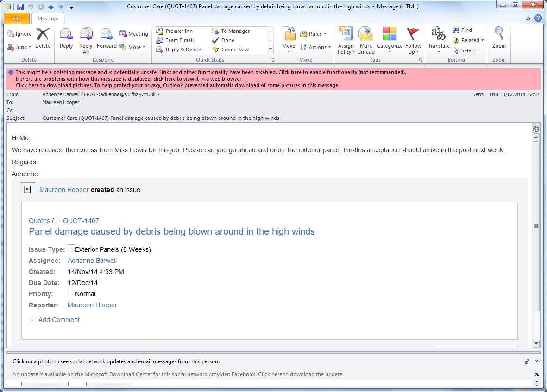Open reporter Maureen Hooper link
547x392 pixels.
click(x=92, y=305)
